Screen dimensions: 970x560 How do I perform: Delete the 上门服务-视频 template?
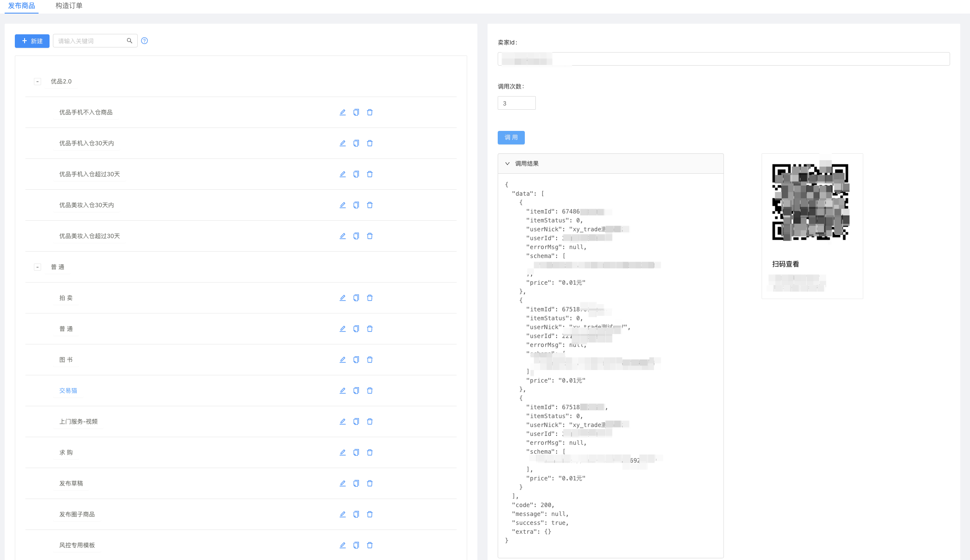pos(370,421)
